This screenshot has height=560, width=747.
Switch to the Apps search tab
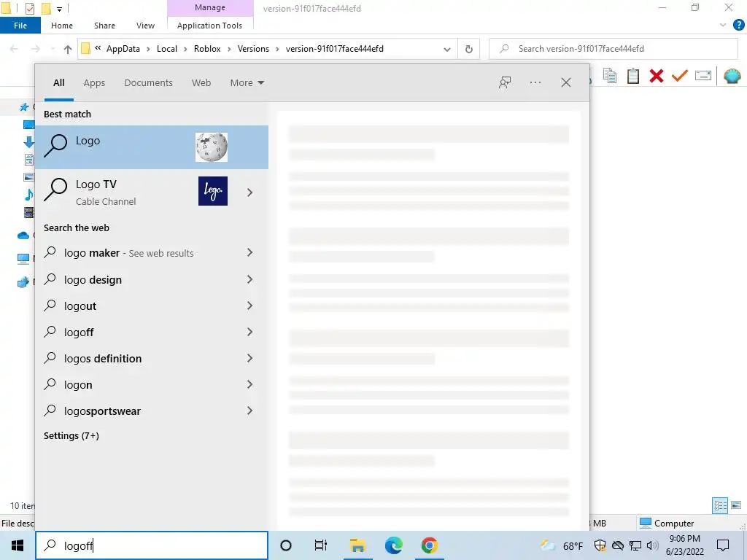[x=94, y=83]
